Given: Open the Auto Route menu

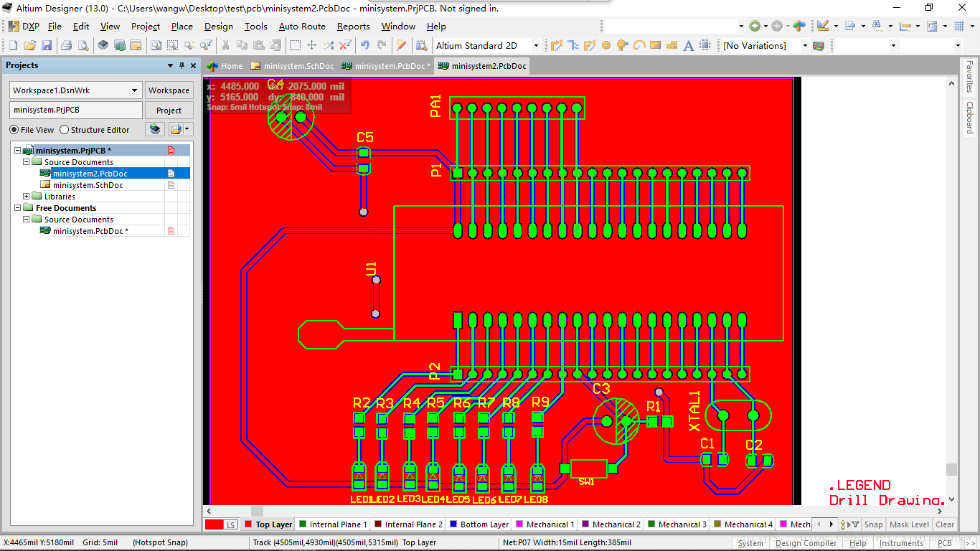Looking at the screenshot, I should coord(302,26).
